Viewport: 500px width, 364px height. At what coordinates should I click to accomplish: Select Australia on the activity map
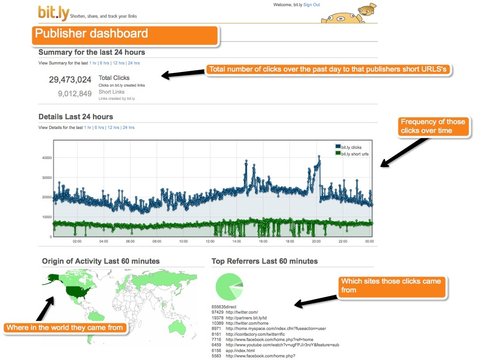(178, 326)
